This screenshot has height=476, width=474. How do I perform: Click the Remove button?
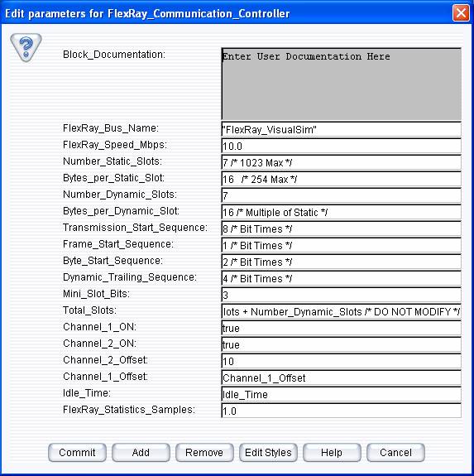click(x=204, y=452)
